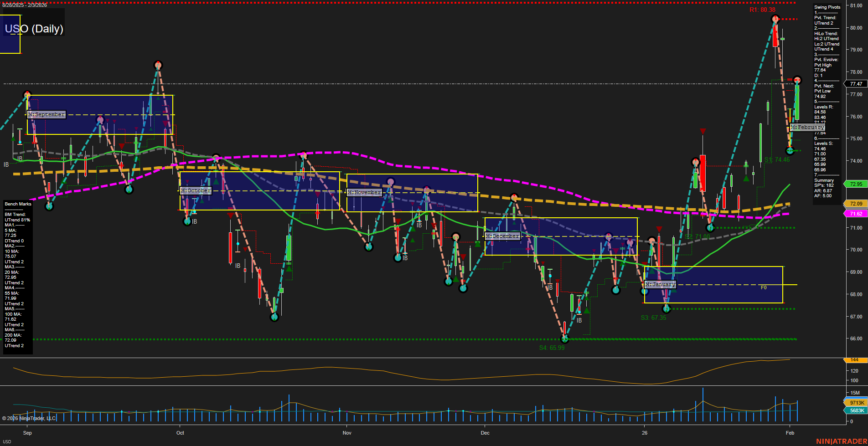Click the green 72.95 moving average tag
The height and width of the screenshot is (446, 868).
[856, 184]
